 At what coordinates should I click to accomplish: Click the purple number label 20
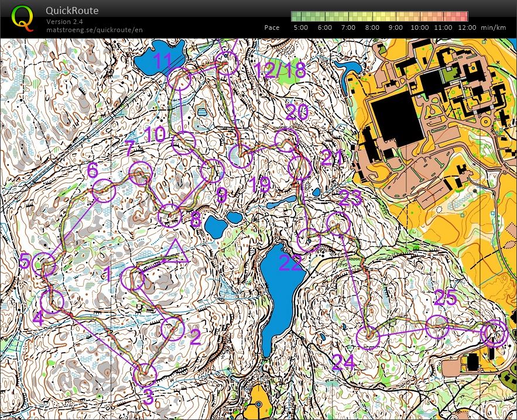[297, 112]
